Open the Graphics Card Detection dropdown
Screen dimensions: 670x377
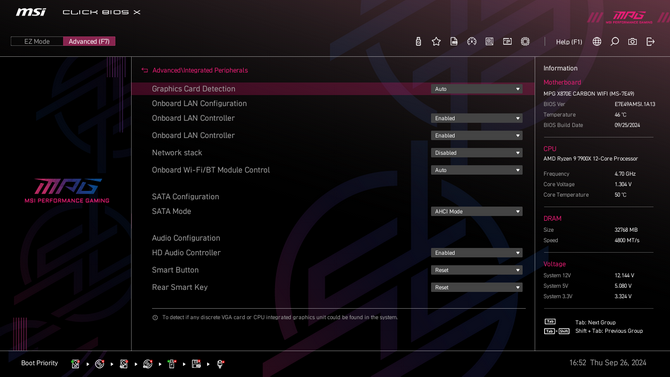[476, 89]
